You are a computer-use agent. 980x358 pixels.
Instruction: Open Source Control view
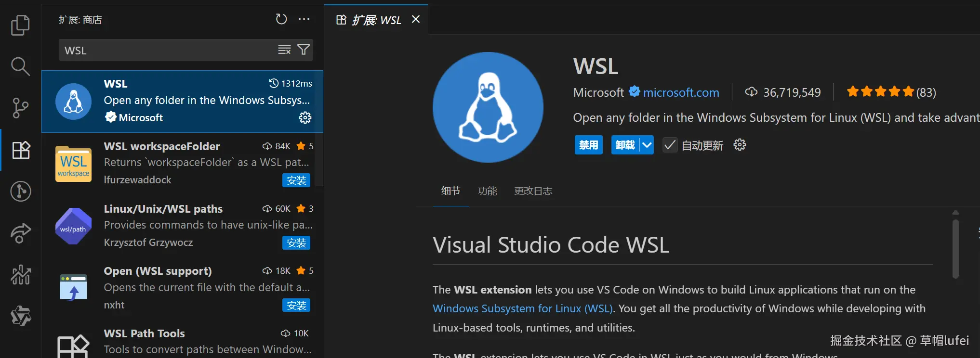click(20, 108)
